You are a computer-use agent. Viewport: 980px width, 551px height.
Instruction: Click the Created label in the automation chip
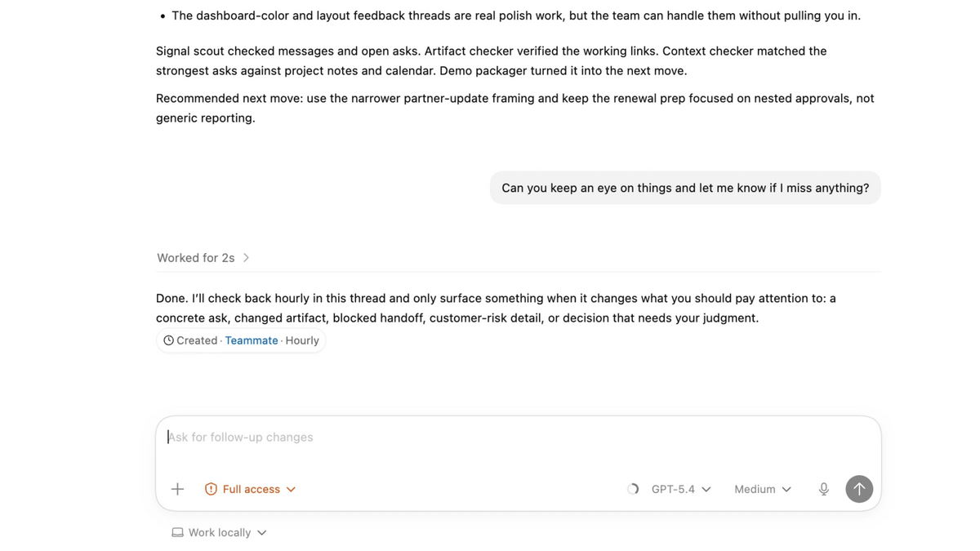click(x=197, y=340)
